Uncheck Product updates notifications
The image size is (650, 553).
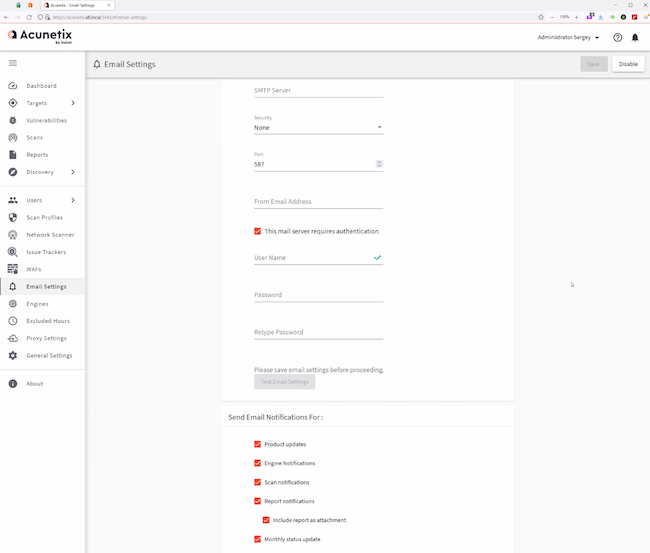coord(257,444)
